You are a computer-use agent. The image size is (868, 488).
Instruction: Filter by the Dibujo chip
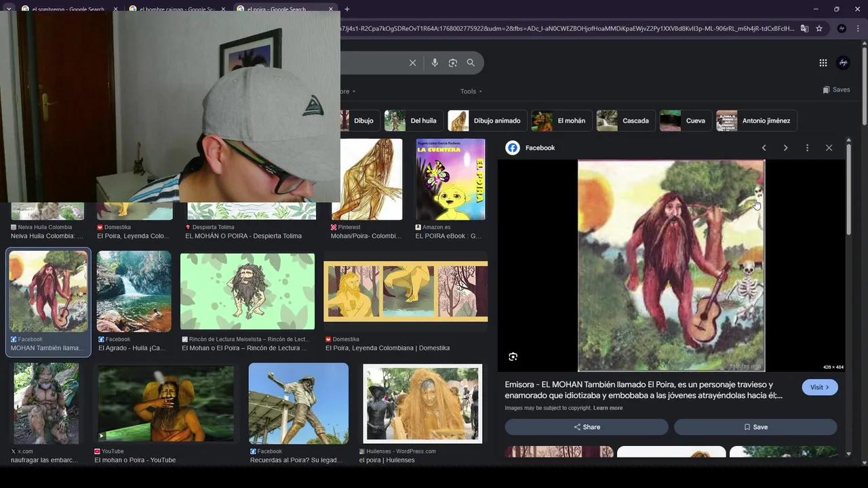click(359, 121)
